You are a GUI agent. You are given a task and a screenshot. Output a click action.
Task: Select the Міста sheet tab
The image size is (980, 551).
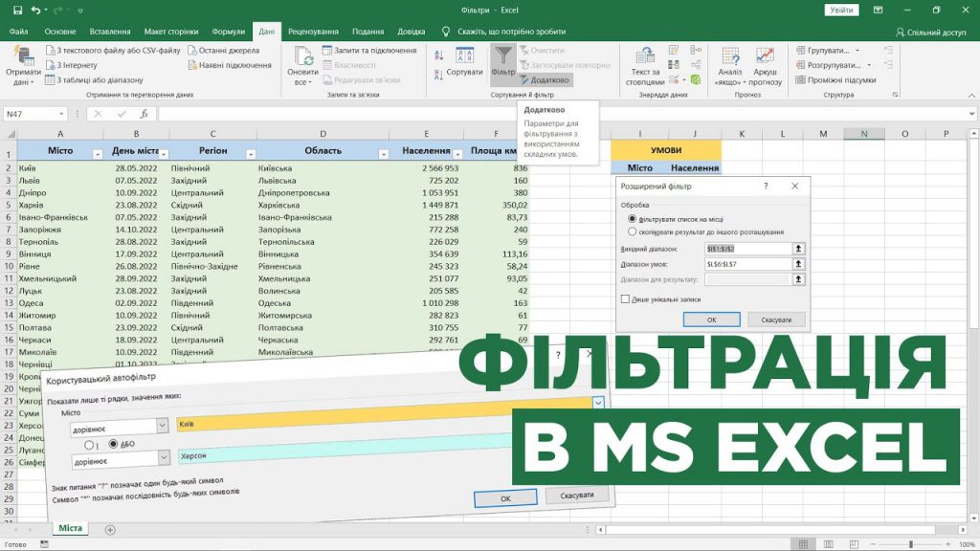[x=69, y=527]
